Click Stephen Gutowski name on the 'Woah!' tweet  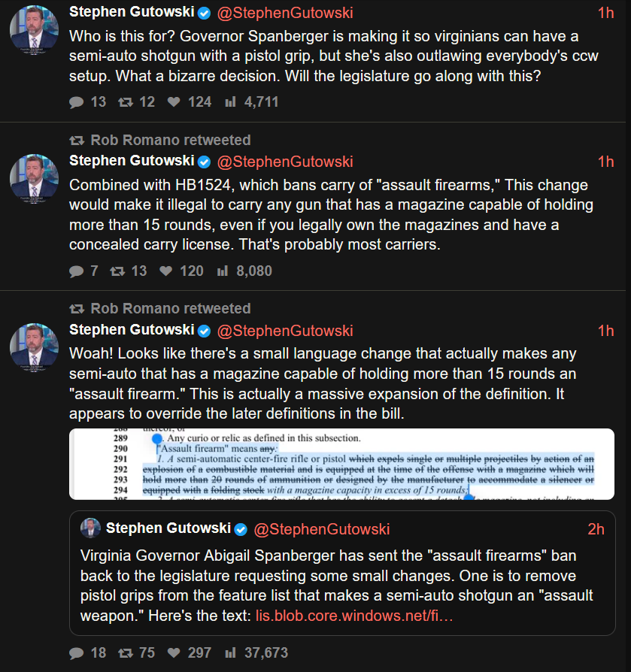(132, 331)
